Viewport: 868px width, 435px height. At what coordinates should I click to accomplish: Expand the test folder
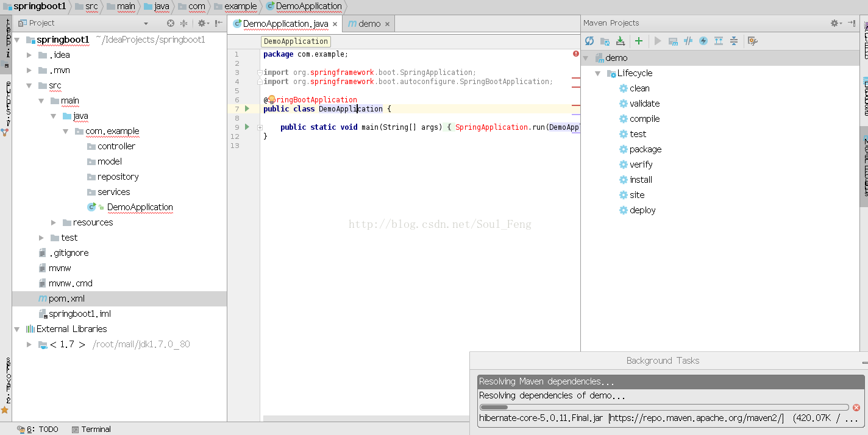point(41,238)
